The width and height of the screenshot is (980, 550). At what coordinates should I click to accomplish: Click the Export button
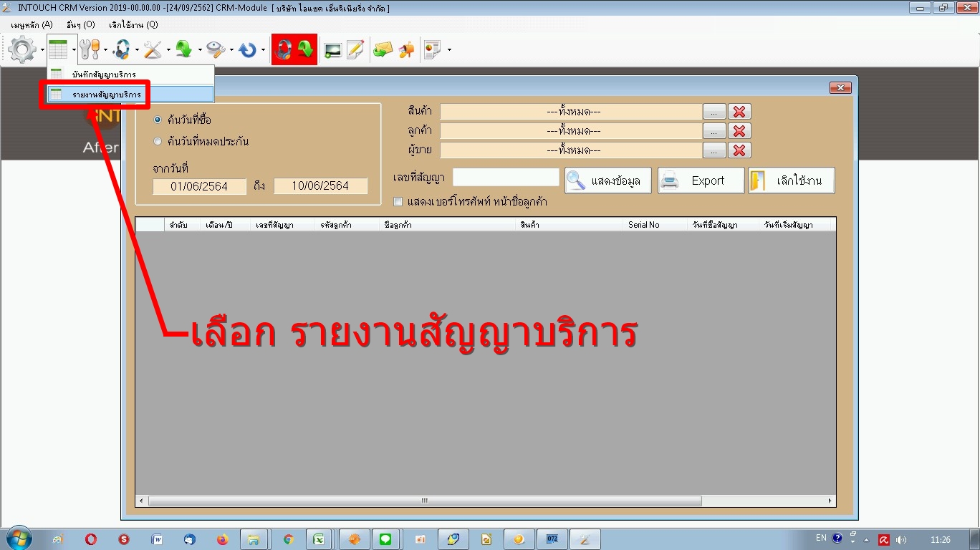click(x=701, y=180)
